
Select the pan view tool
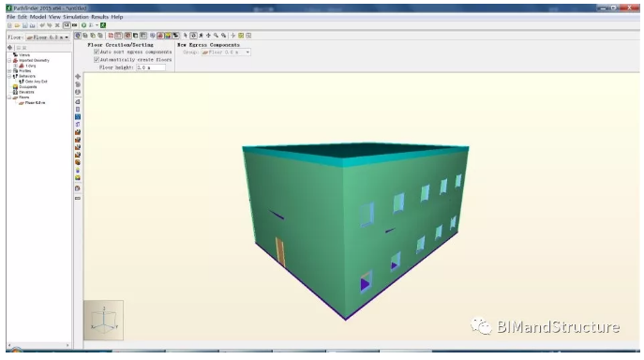[208, 36]
